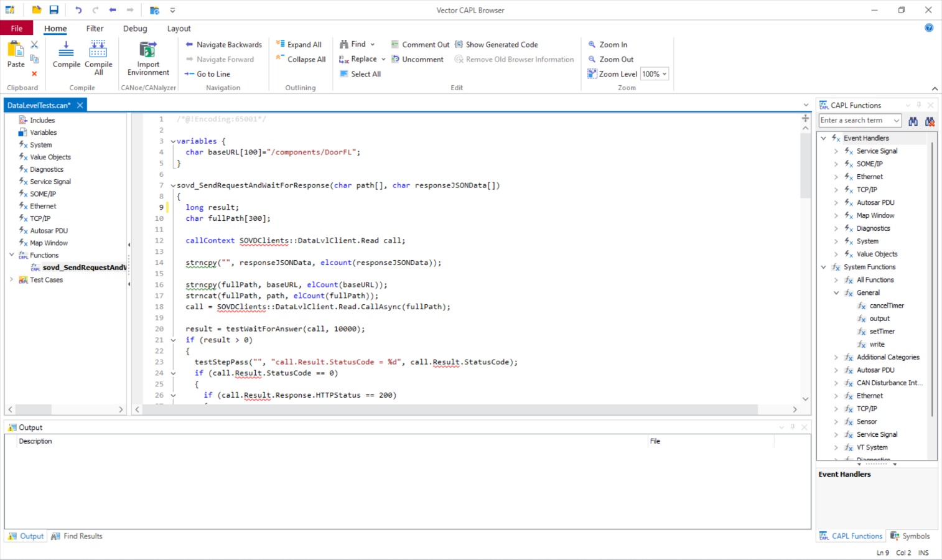Click the Undo arrow in the quick access bar
This screenshot has height=560, width=942.
[x=78, y=10]
